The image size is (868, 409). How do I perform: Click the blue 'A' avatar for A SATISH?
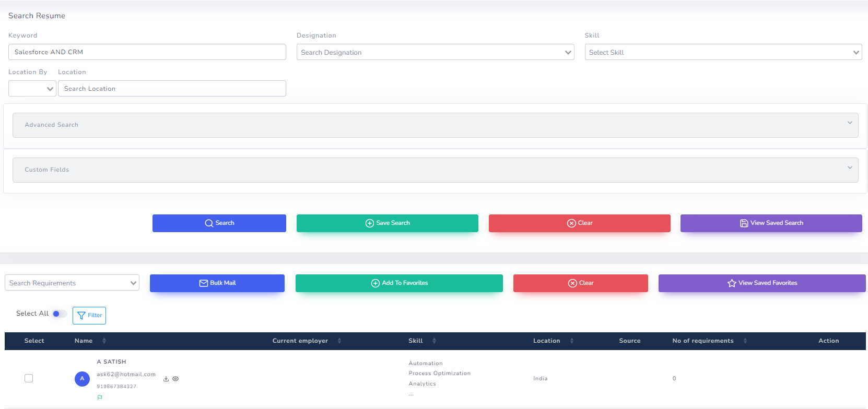(82, 379)
